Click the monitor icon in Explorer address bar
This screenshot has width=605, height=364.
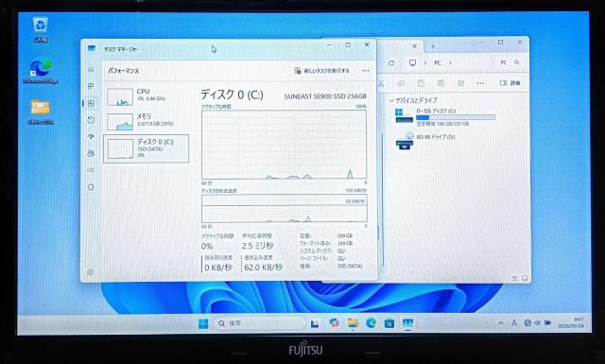tap(412, 63)
